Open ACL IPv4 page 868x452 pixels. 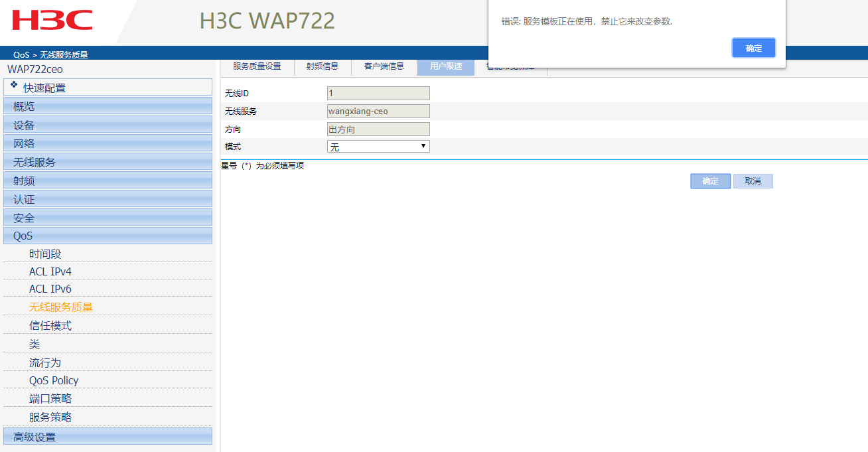(50, 271)
